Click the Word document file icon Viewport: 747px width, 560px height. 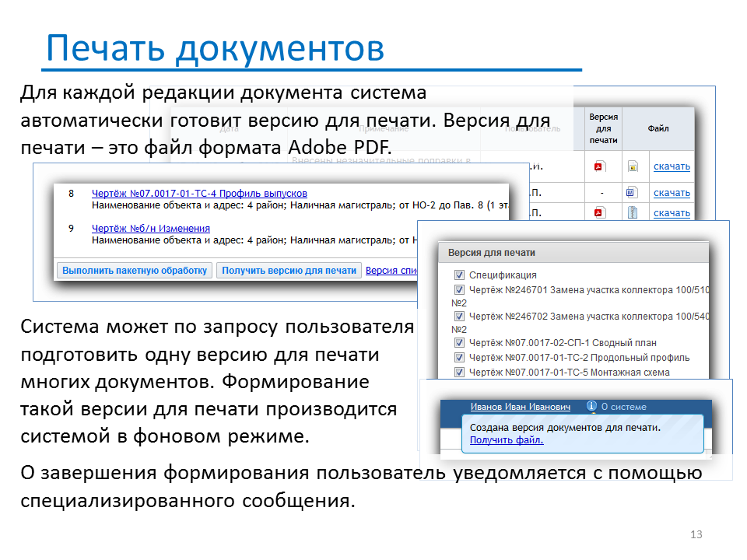click(631, 192)
